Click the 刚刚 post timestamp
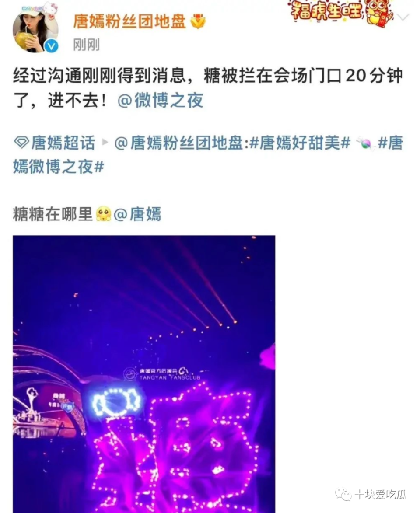This screenshot has width=420, height=513. (87, 45)
